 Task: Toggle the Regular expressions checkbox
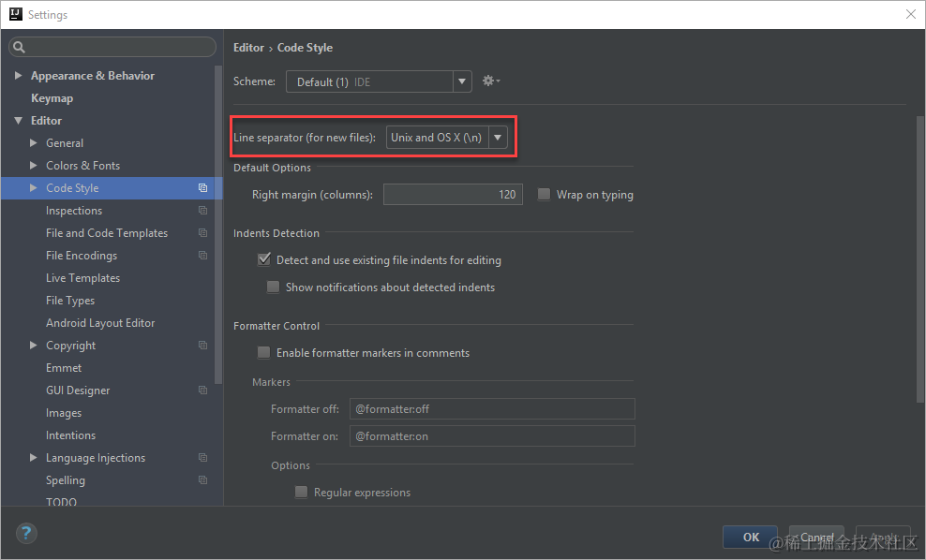pos(301,492)
